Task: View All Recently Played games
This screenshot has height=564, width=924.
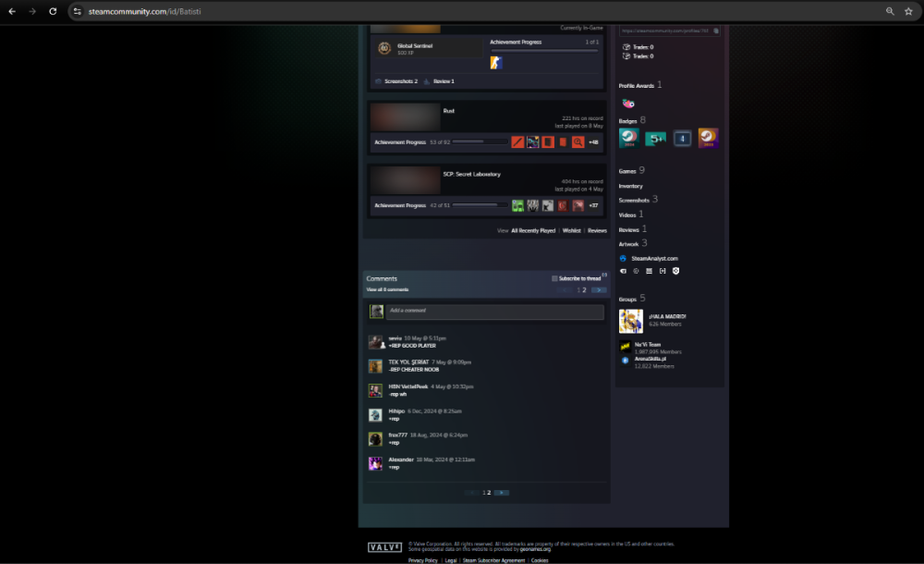Action: 533,230
